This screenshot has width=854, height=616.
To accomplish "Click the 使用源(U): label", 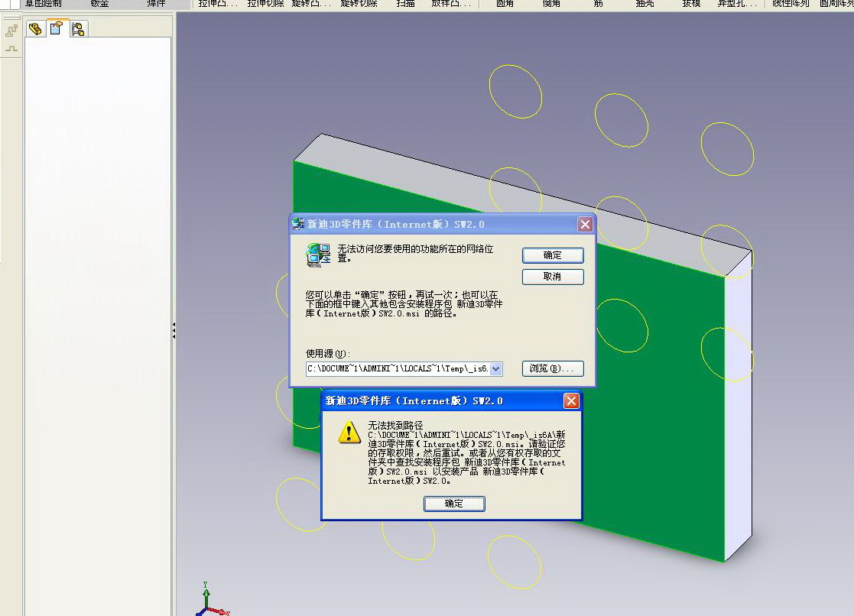I will 328,354.
